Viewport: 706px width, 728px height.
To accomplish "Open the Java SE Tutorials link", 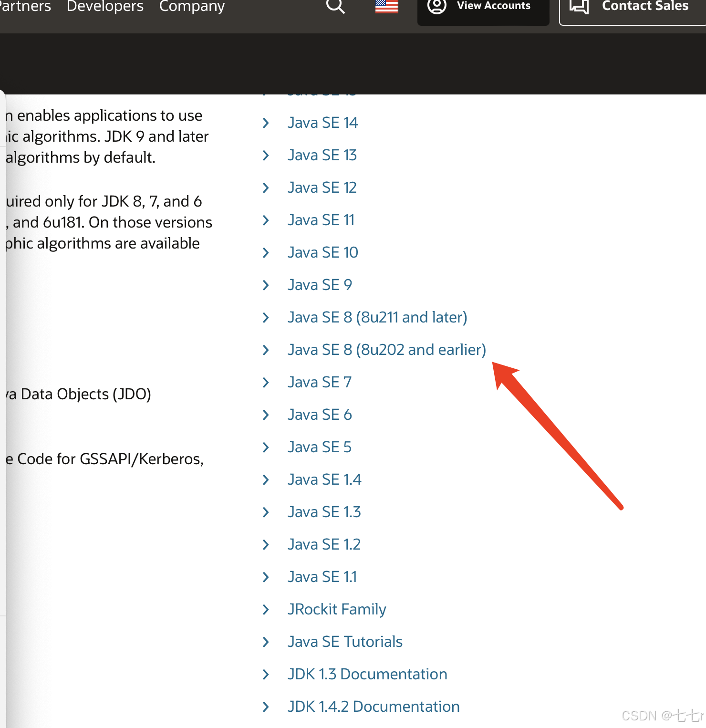I will pyautogui.click(x=345, y=642).
